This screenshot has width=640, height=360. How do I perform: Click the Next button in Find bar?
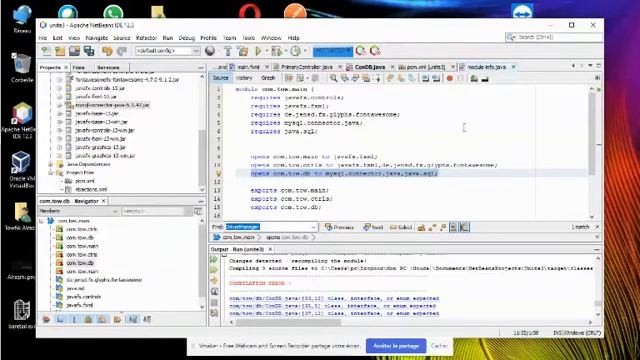(373, 227)
